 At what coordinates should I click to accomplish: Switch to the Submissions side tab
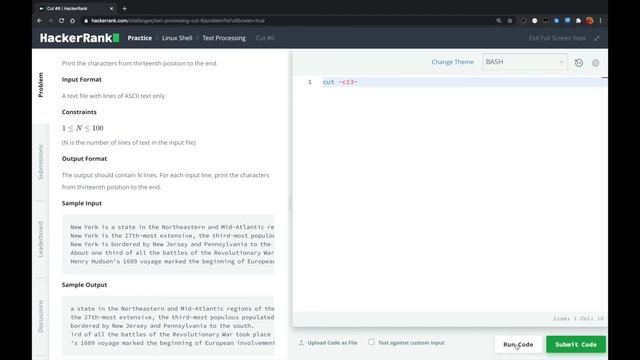pos(40,162)
